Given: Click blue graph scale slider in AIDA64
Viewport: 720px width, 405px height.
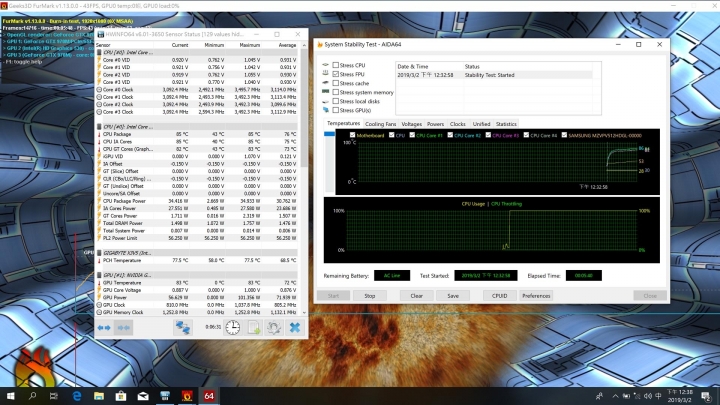Looking at the screenshot, I should click(x=329, y=134).
